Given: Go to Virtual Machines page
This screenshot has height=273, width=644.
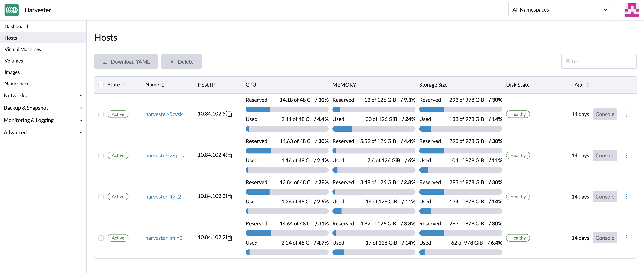Looking at the screenshot, I should [x=23, y=49].
